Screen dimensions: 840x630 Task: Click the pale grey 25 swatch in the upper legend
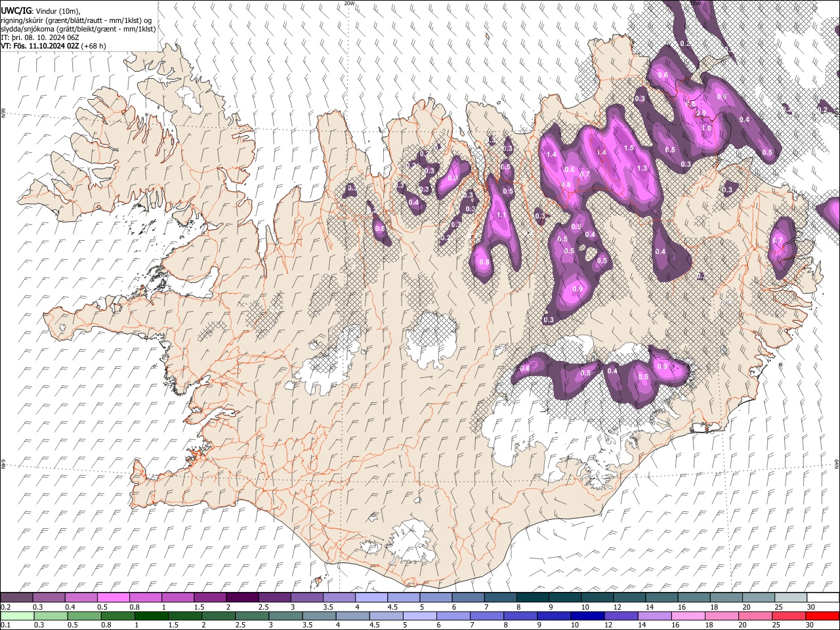coord(790,597)
